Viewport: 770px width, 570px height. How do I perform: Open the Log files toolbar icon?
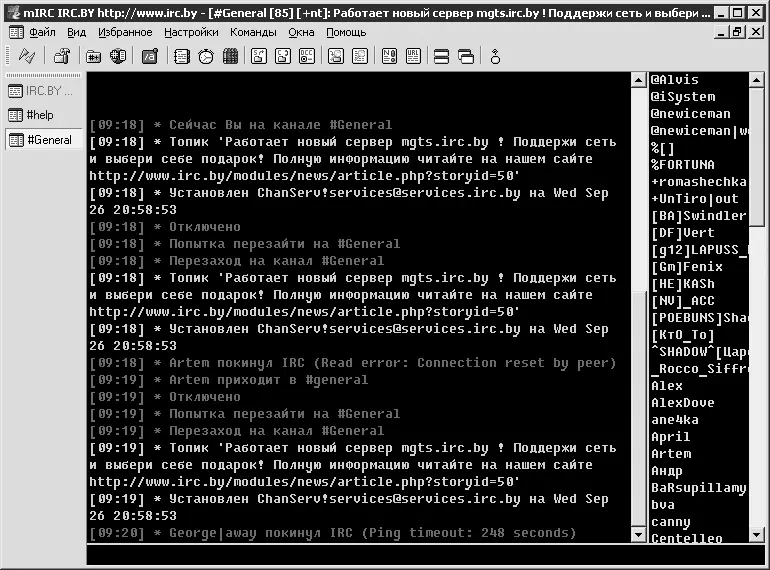tap(360, 56)
